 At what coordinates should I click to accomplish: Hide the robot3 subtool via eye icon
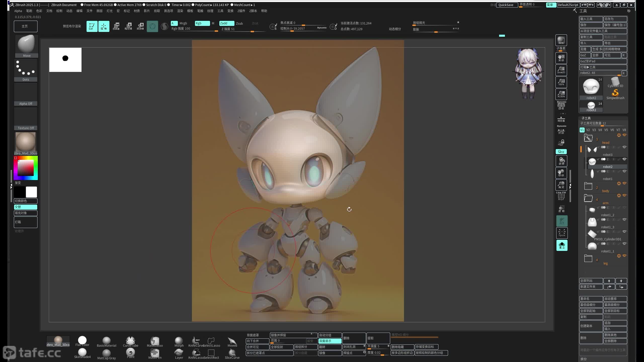click(x=624, y=147)
